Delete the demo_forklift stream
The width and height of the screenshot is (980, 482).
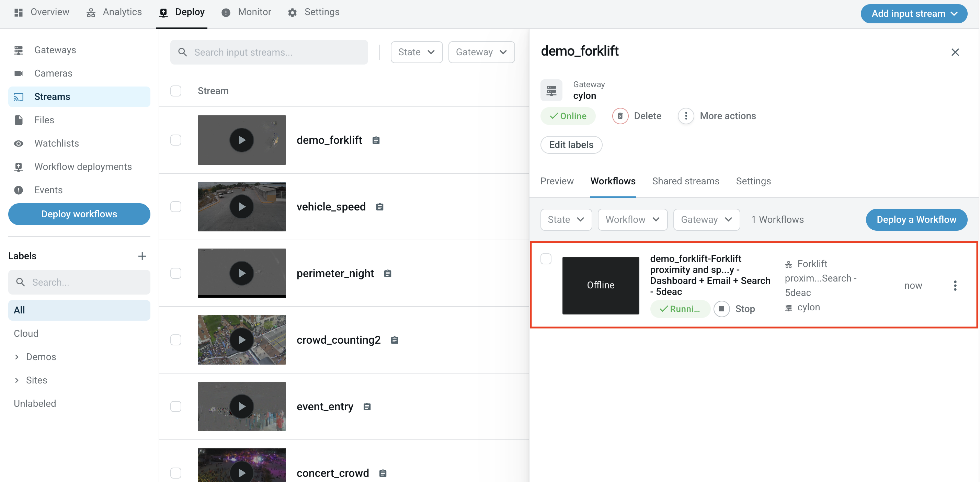coord(637,116)
